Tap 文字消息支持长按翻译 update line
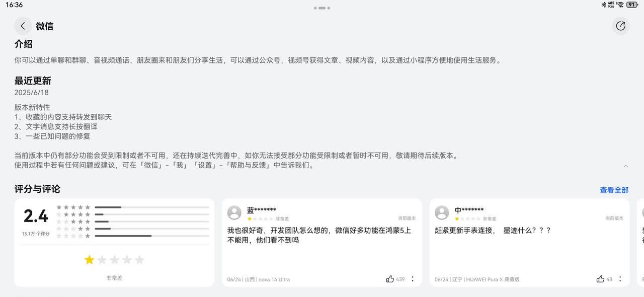This screenshot has height=297, width=644. [56, 127]
